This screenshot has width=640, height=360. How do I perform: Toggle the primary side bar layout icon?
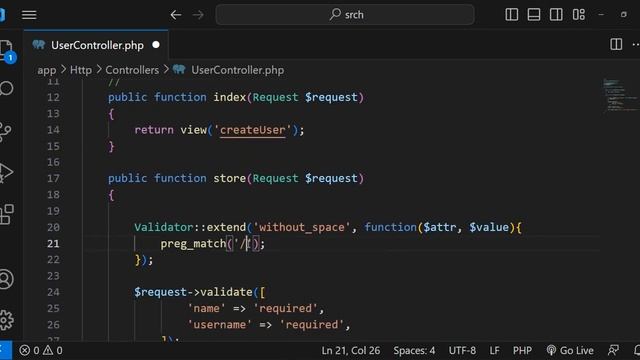[x=511, y=15]
